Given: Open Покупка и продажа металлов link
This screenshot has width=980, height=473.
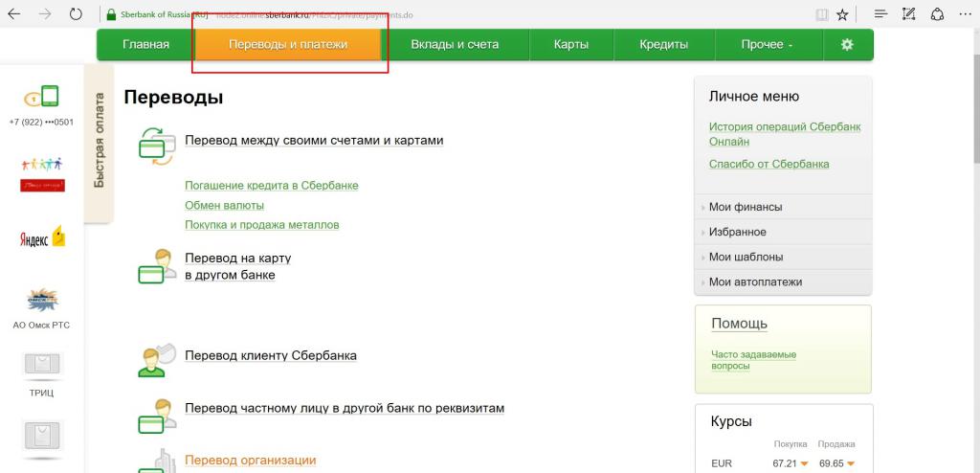Looking at the screenshot, I should point(262,225).
